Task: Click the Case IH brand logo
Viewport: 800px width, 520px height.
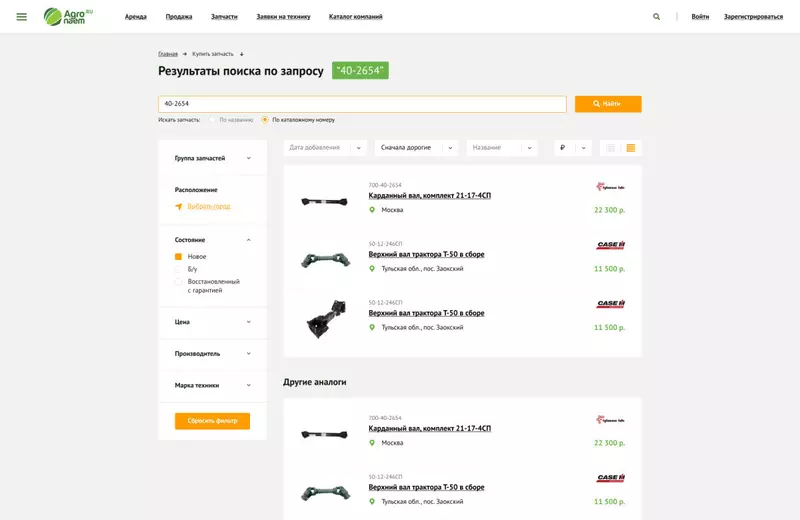Action: point(610,245)
